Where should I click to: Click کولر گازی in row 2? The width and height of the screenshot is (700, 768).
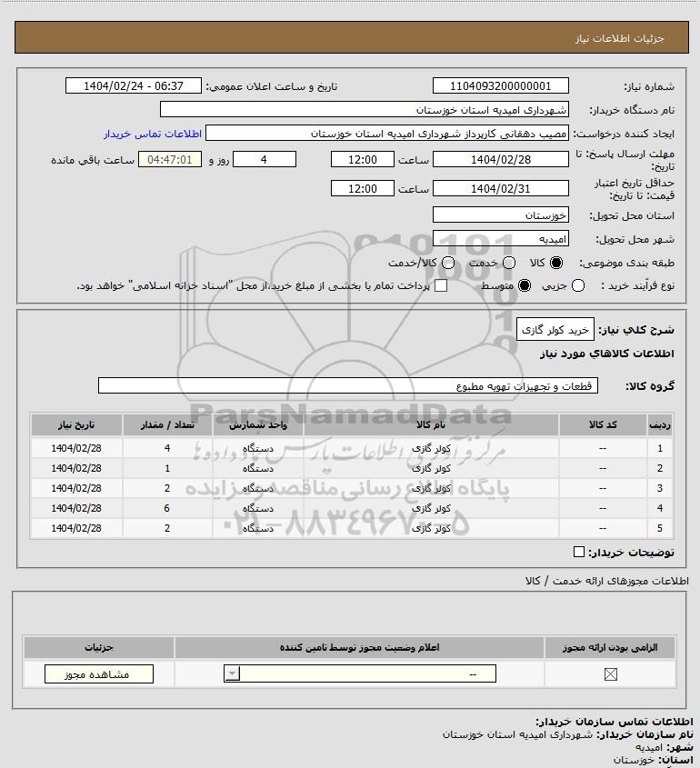coord(431,468)
